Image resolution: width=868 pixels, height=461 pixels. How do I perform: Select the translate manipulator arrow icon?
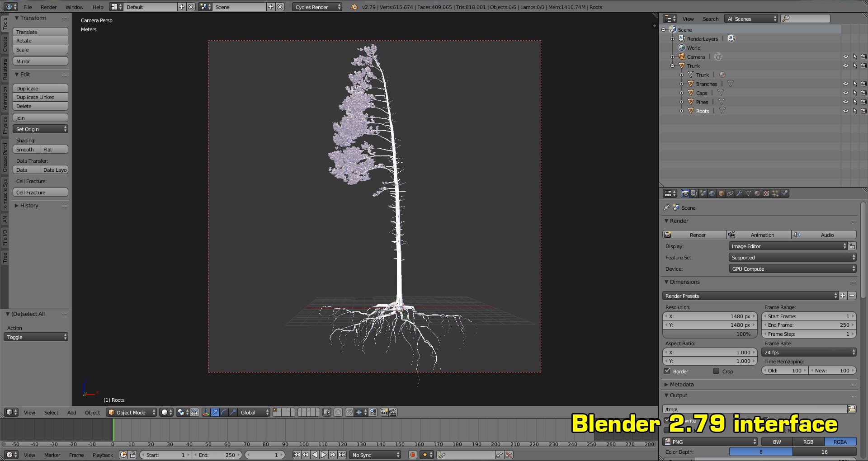click(x=215, y=412)
